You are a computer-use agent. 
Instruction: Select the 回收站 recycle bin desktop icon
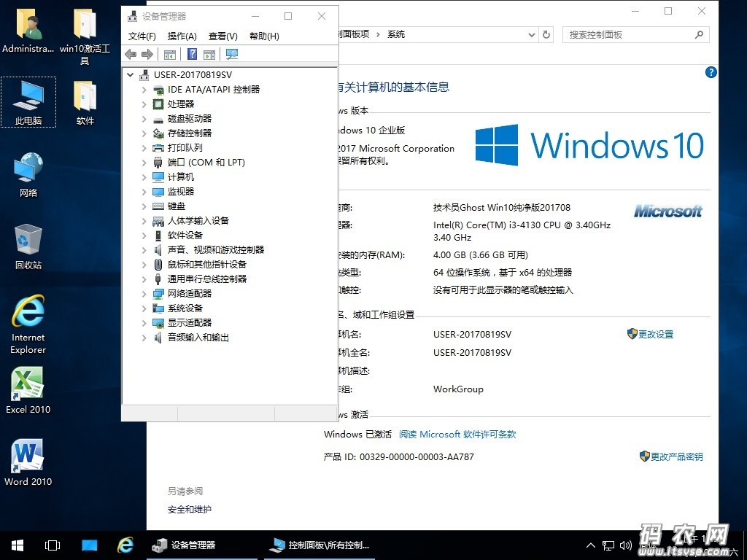pos(28,246)
